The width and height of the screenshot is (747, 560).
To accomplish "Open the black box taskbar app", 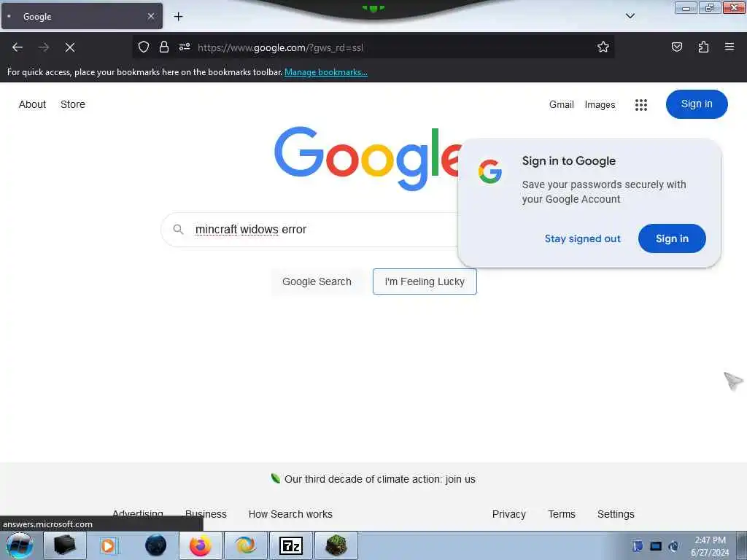I will [65, 545].
